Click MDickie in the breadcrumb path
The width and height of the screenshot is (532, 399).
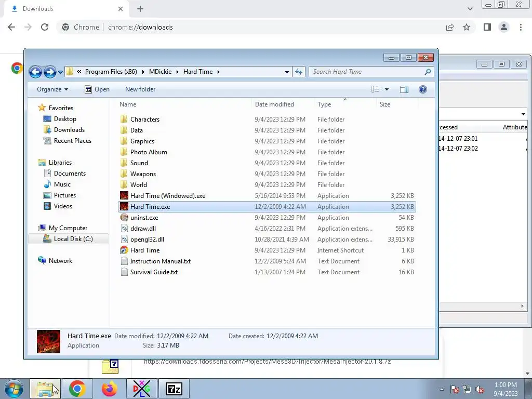point(160,72)
